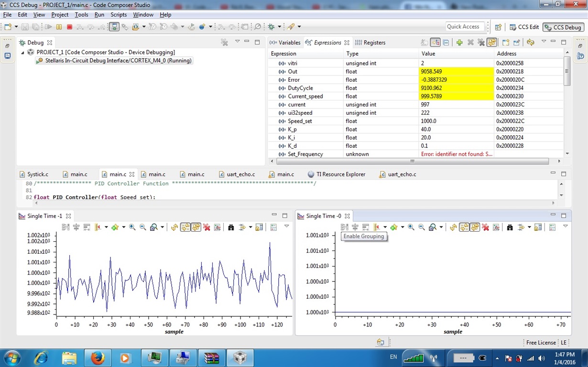This screenshot has width=588, height=367.
Task: Zoom in on the Single Time -1 graph
Action: (x=132, y=227)
